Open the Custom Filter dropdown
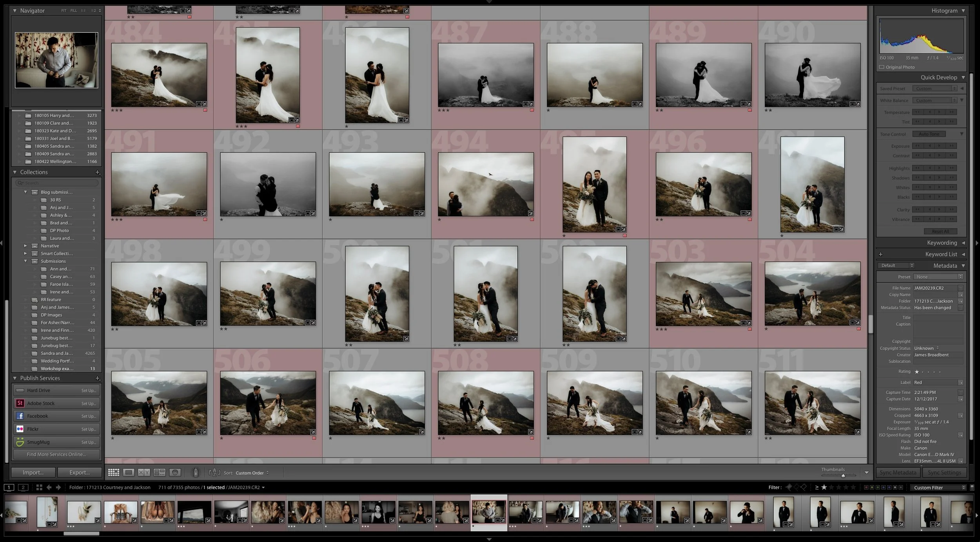980x542 pixels. (939, 488)
